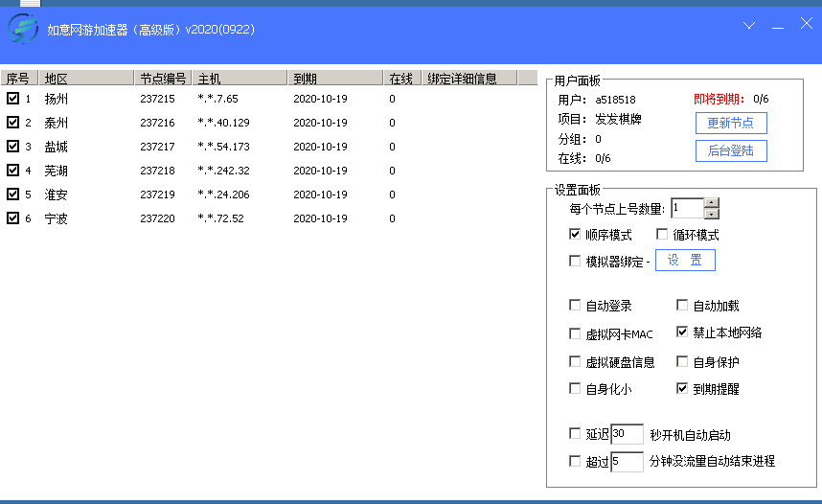This screenshot has height=504, width=822.
Task: Click the project name 发发棋牌
Action: click(619, 119)
